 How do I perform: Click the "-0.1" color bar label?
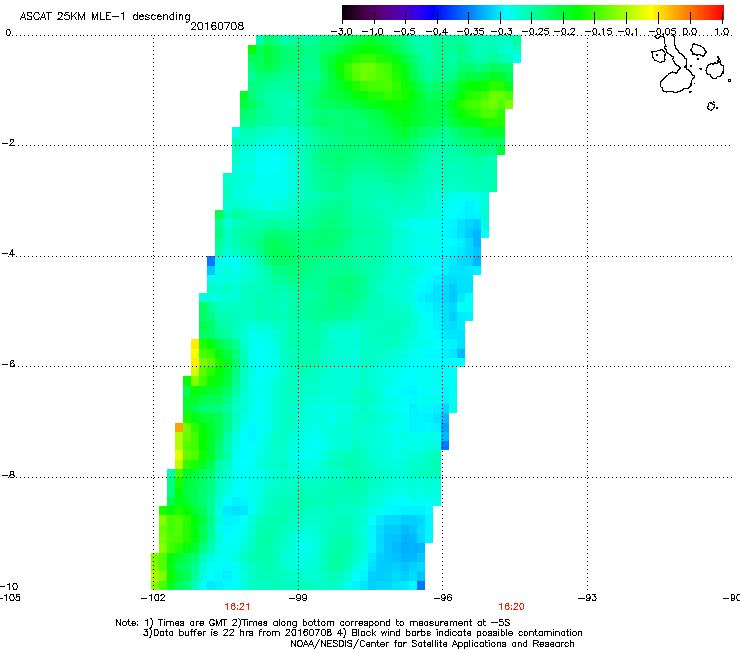pos(628,32)
